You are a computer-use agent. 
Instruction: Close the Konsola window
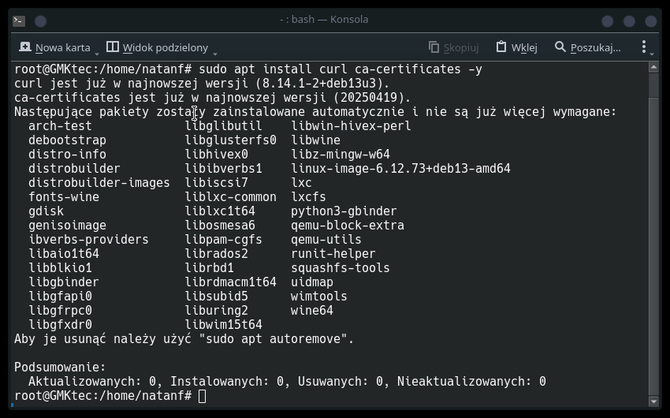651,21
